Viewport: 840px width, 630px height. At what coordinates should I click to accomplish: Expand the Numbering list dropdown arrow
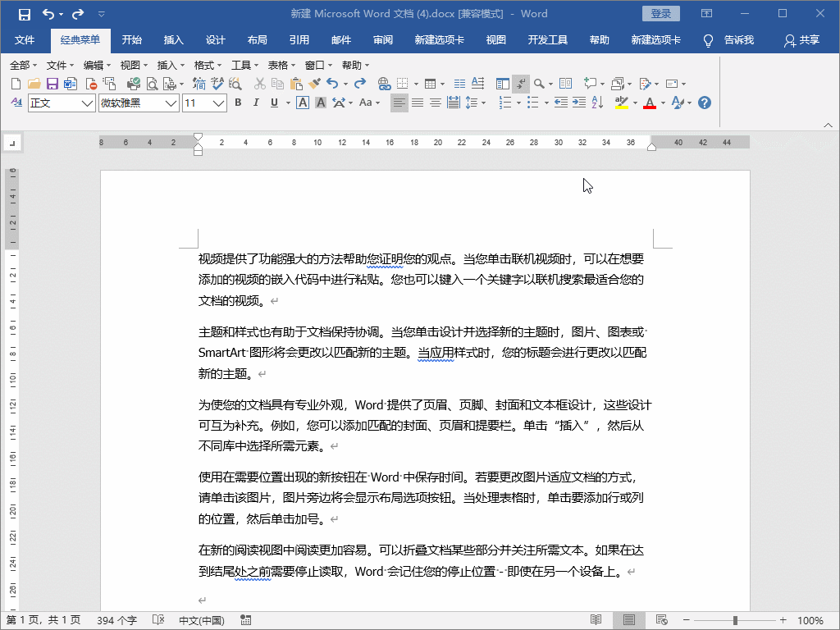point(518,103)
